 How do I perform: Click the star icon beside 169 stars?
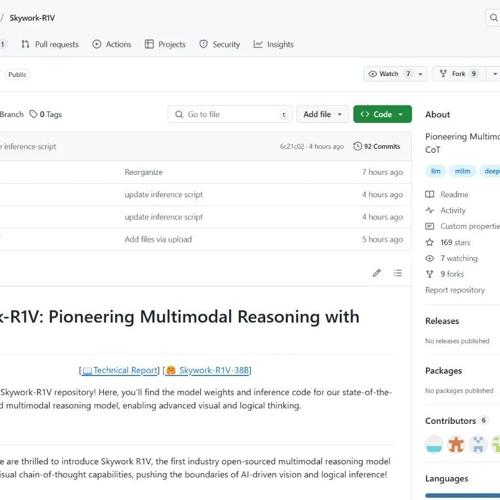[430, 242]
